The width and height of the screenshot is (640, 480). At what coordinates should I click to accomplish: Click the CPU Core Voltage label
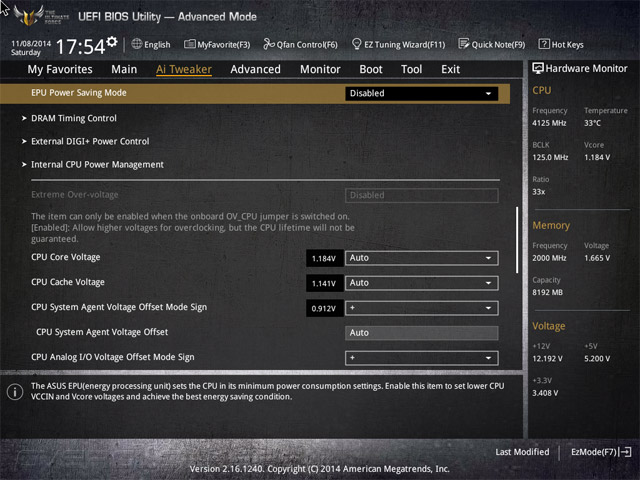tap(66, 257)
